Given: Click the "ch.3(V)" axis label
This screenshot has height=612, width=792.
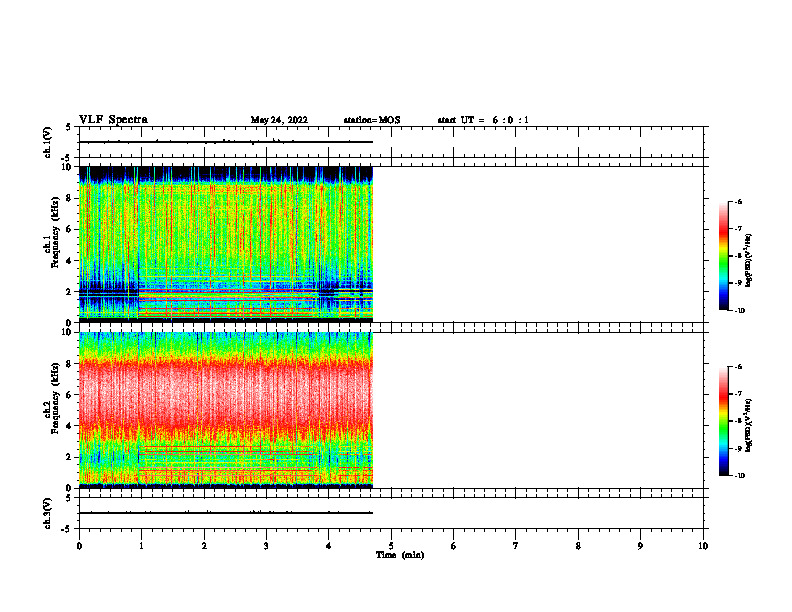Looking at the screenshot, I should coord(47,513).
